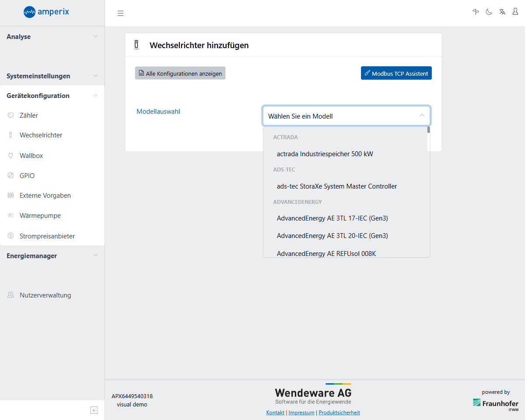Click the palm tree icon in header
The image size is (525, 420).
[476, 12]
